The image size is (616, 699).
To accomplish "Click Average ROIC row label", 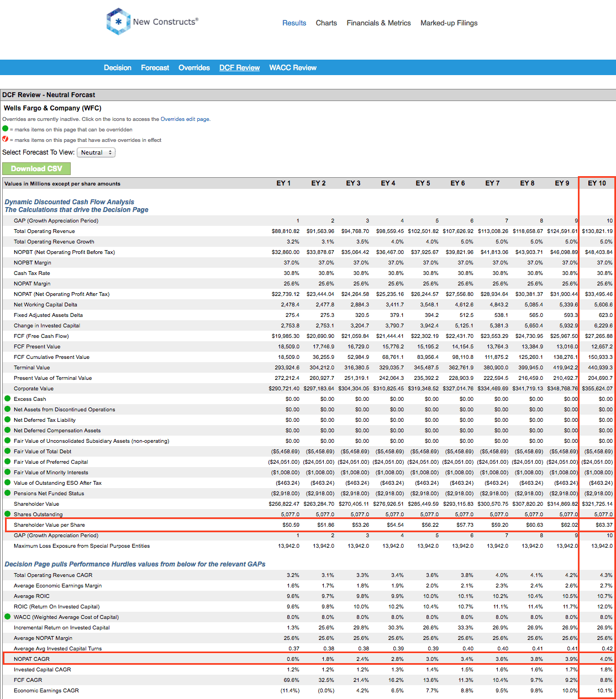I will pyautogui.click(x=31, y=596).
